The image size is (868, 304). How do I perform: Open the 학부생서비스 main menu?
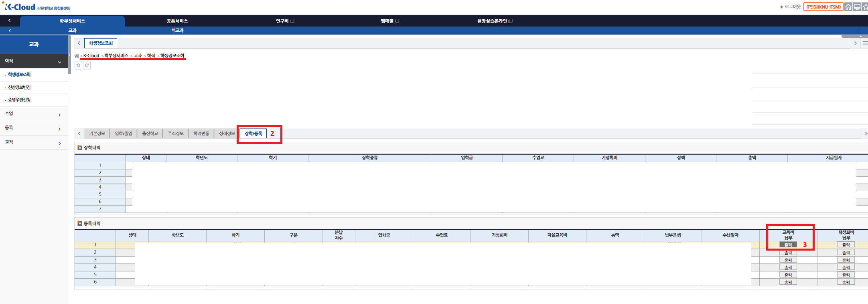[72, 21]
